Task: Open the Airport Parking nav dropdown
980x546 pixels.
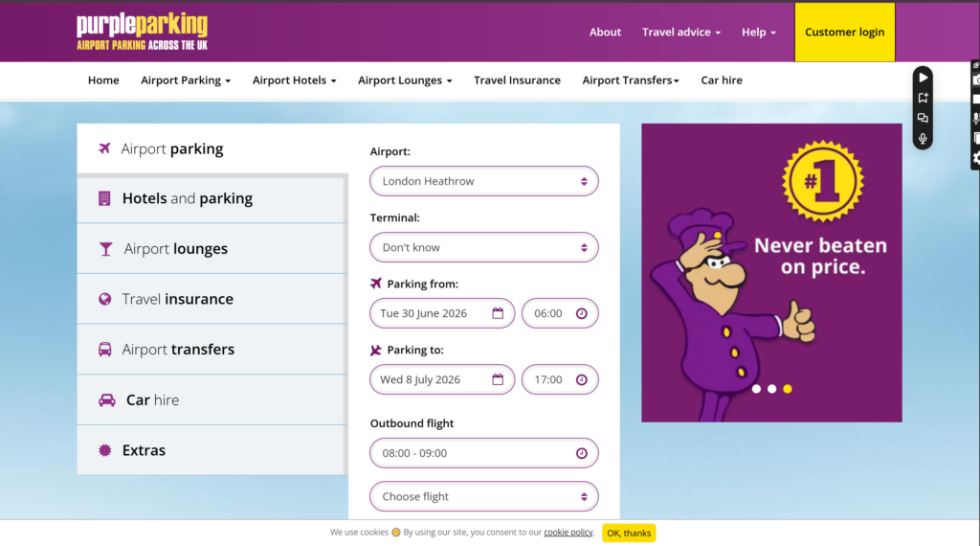Action: [x=186, y=80]
